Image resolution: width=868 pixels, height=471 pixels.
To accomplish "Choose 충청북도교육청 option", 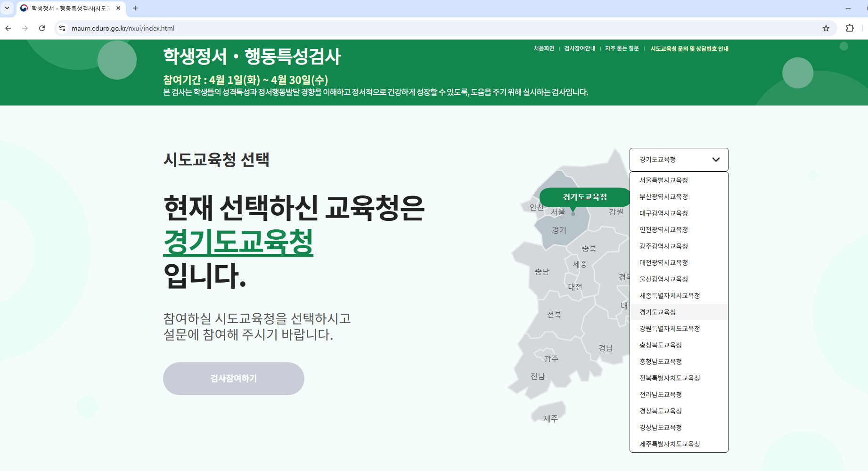I will click(x=679, y=345).
